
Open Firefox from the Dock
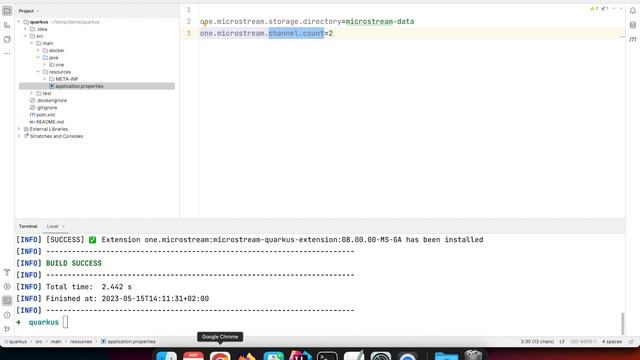[247, 356]
